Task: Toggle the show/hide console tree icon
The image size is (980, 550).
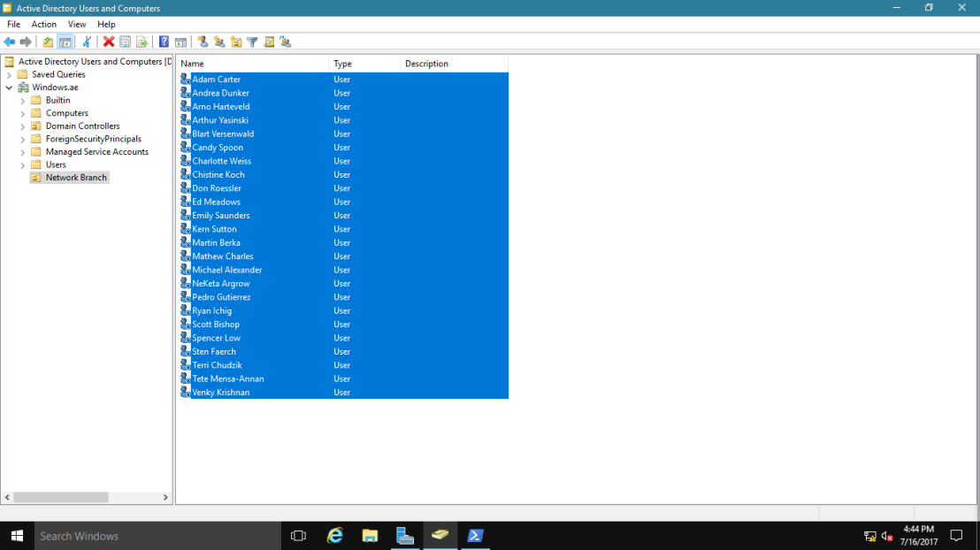Action: click(x=65, y=42)
